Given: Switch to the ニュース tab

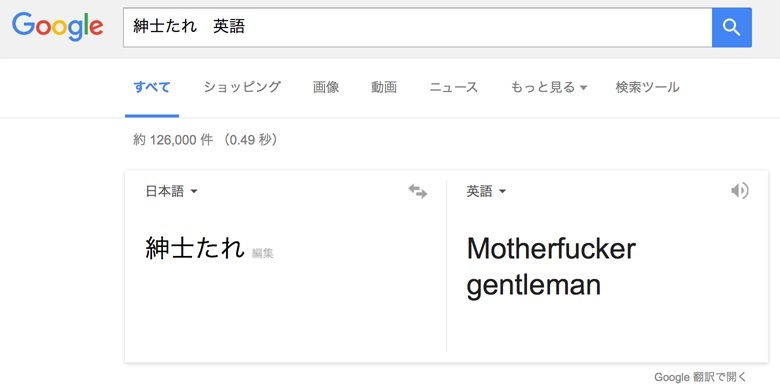Looking at the screenshot, I should click(x=454, y=88).
